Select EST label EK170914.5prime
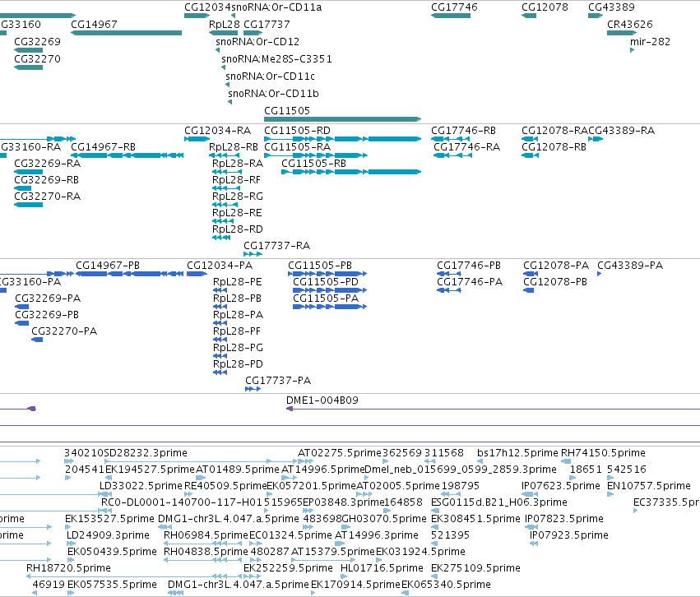The height and width of the screenshot is (597, 700). click(356, 585)
